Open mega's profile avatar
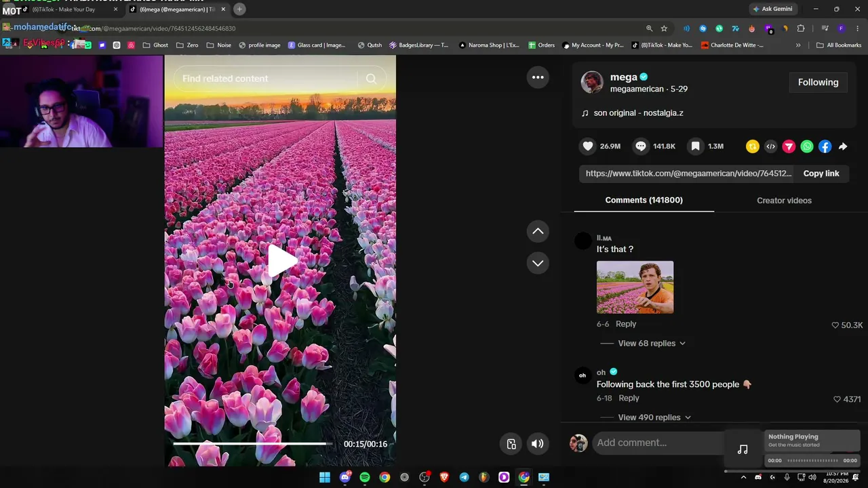Viewport: 868px width, 488px height. point(592,82)
